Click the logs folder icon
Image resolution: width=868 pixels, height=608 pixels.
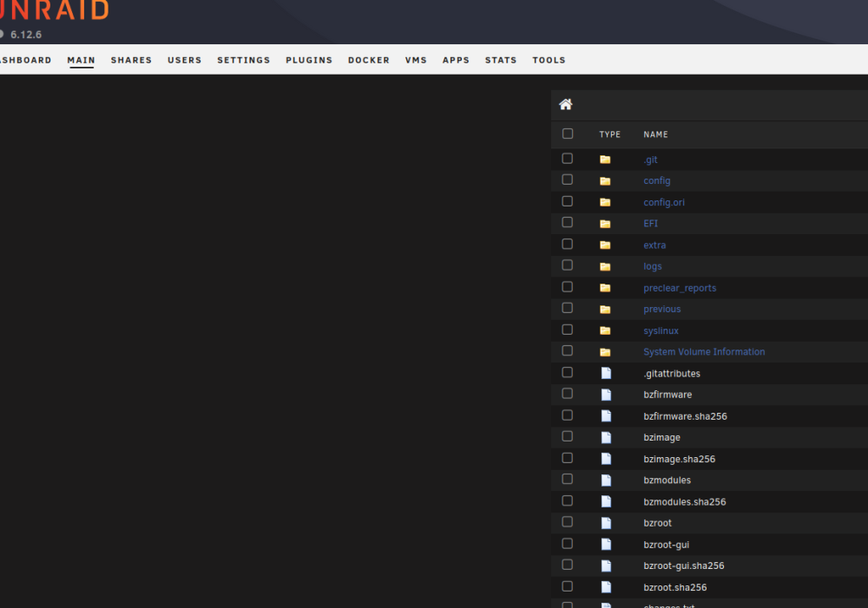coord(605,266)
